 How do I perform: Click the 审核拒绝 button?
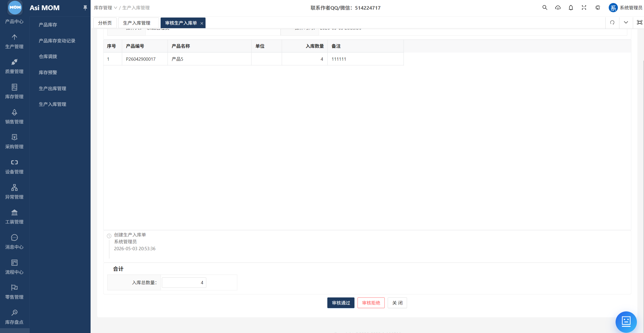tap(371, 303)
